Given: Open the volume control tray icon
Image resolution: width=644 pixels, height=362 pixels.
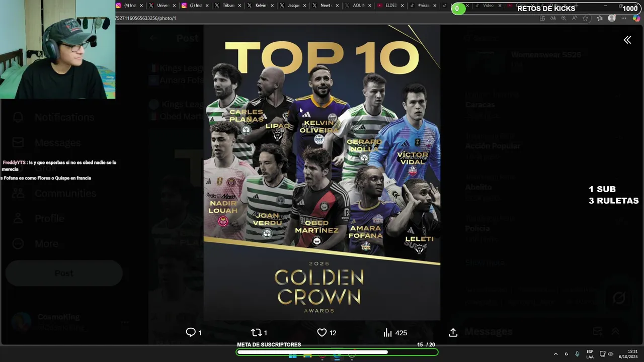Looking at the screenshot, I should click(610, 354).
